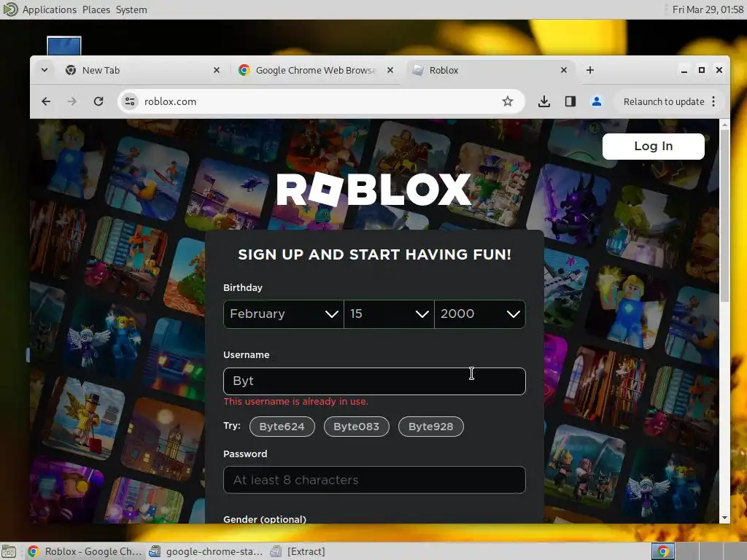Open a new tab with the plus button
The height and width of the screenshot is (560, 747).
pyautogui.click(x=589, y=70)
